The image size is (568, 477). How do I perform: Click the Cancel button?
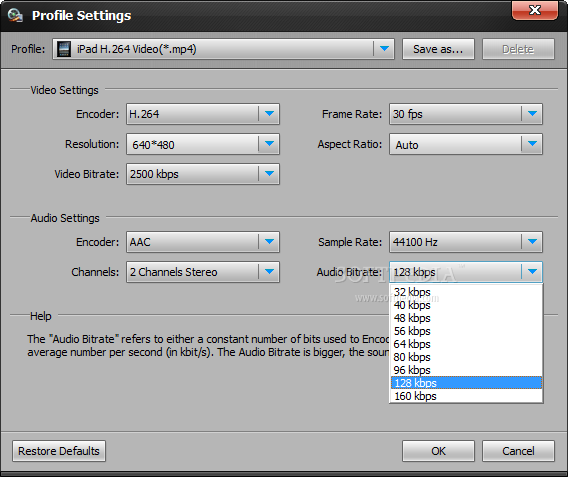[x=518, y=451]
